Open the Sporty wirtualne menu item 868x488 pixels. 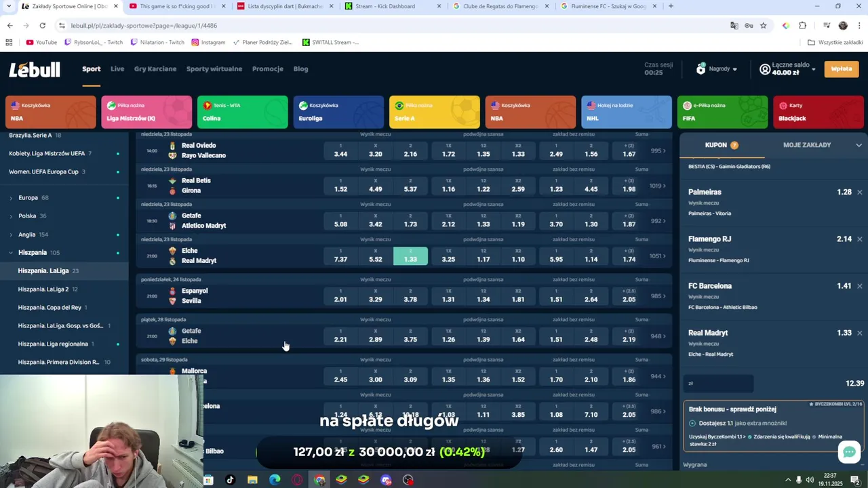214,69
